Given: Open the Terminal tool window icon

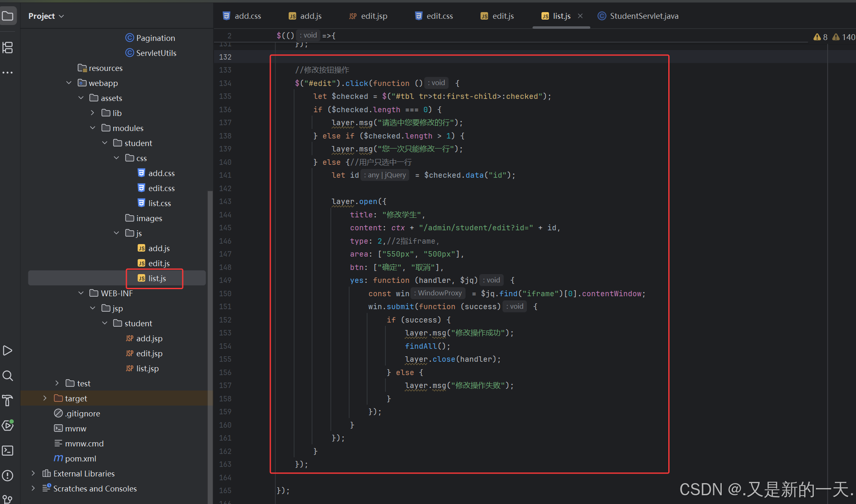Looking at the screenshot, I should (8, 451).
